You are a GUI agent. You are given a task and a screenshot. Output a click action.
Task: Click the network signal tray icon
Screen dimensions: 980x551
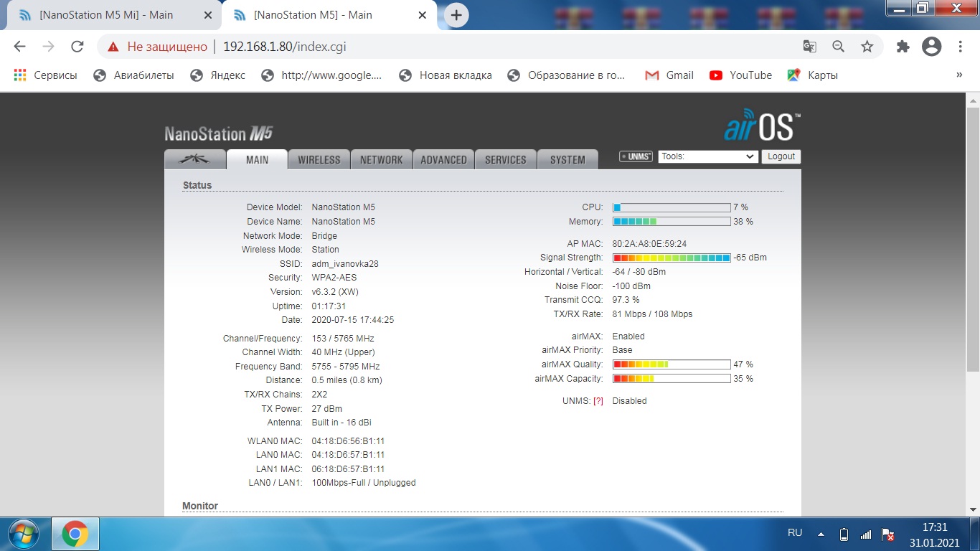click(866, 534)
